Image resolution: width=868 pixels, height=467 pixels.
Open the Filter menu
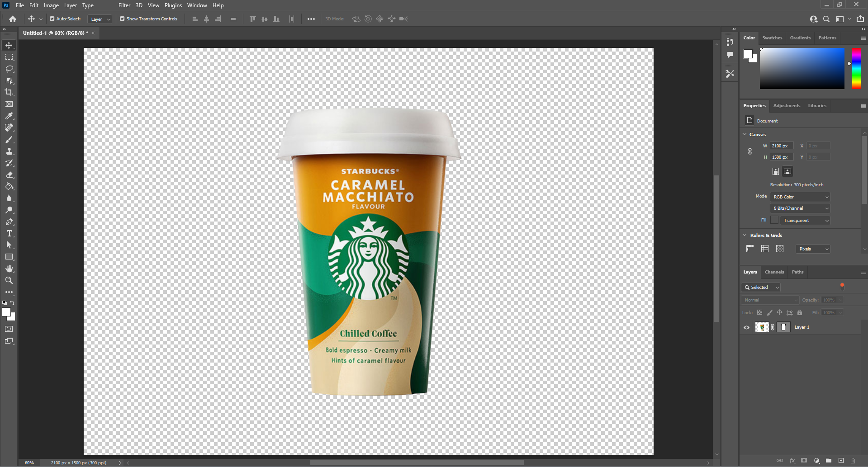coord(124,5)
